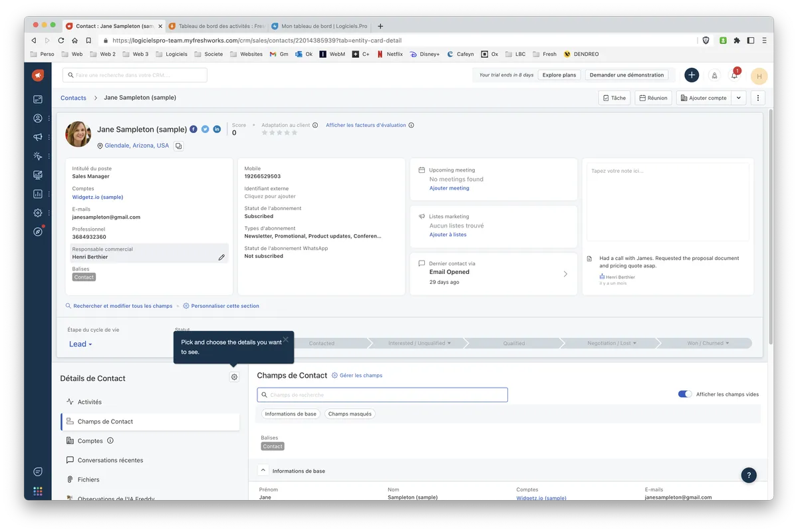The width and height of the screenshot is (798, 532).
Task: Click the Explore plans button
Action: coord(559,75)
